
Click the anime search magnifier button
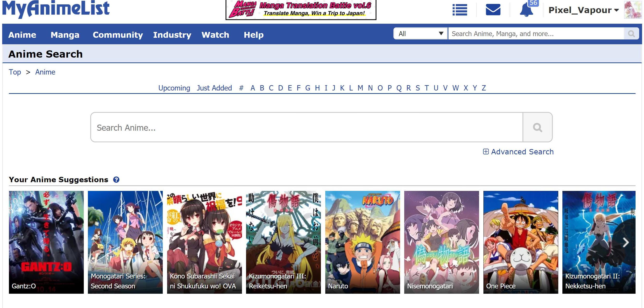point(537,127)
